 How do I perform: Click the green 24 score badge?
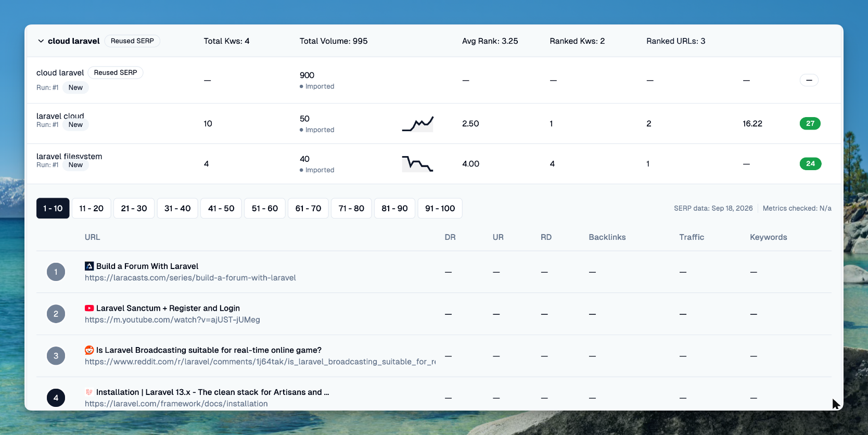pyautogui.click(x=810, y=163)
